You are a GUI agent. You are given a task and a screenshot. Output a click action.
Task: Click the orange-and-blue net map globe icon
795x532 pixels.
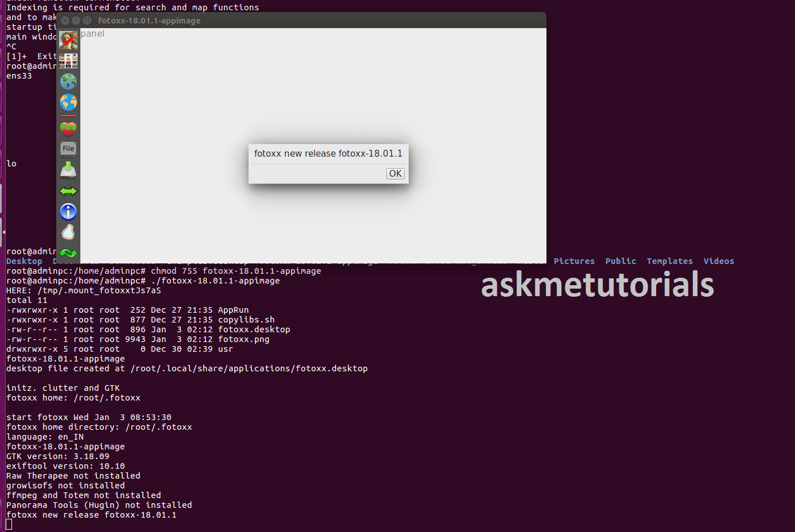click(68, 102)
